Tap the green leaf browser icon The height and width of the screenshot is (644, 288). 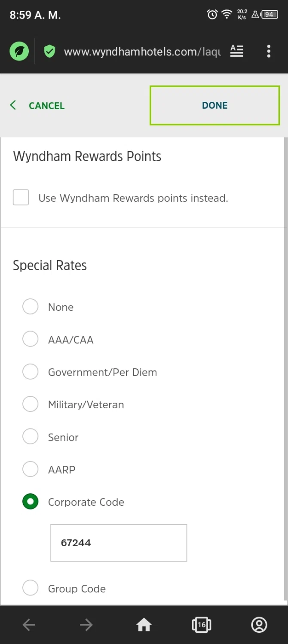(x=19, y=52)
